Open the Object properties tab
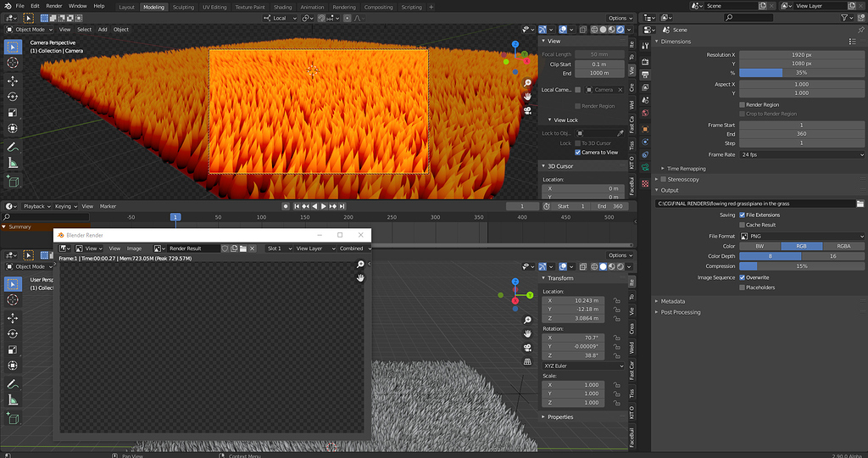The height and width of the screenshot is (458, 868). point(645,129)
